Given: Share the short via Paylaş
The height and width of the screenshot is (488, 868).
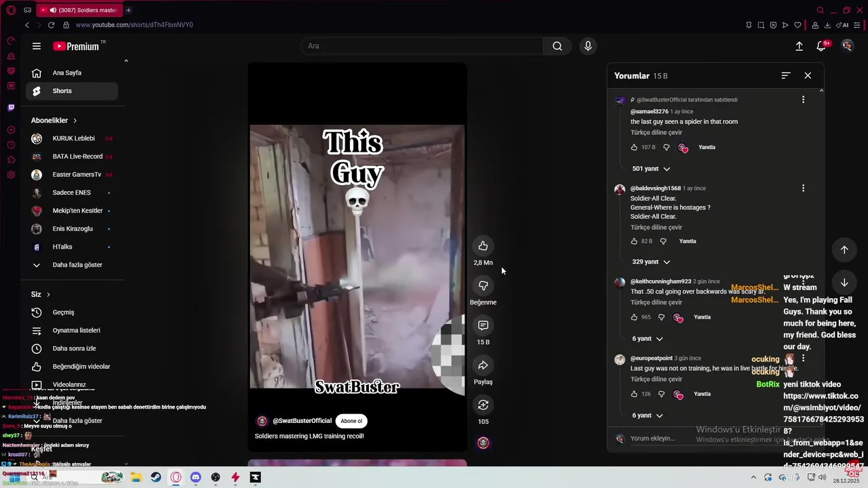Looking at the screenshot, I should [483, 365].
